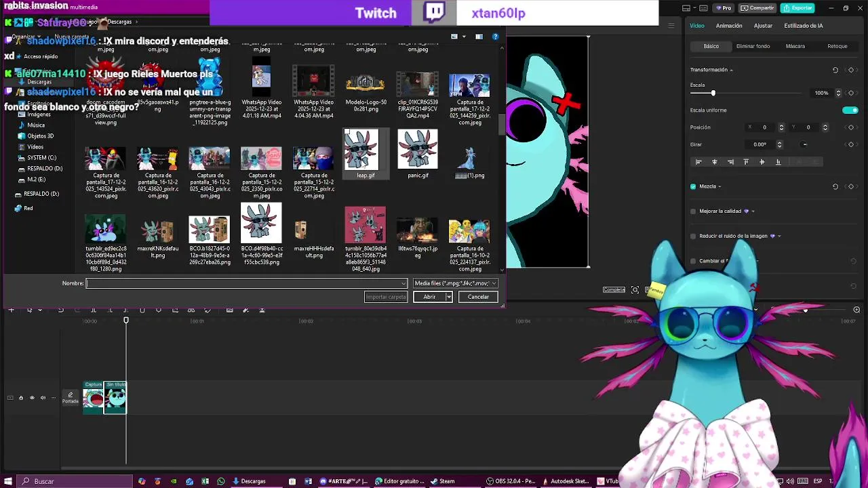Click the Pro badge in title bar
The height and width of the screenshot is (488, 868).
(724, 8)
